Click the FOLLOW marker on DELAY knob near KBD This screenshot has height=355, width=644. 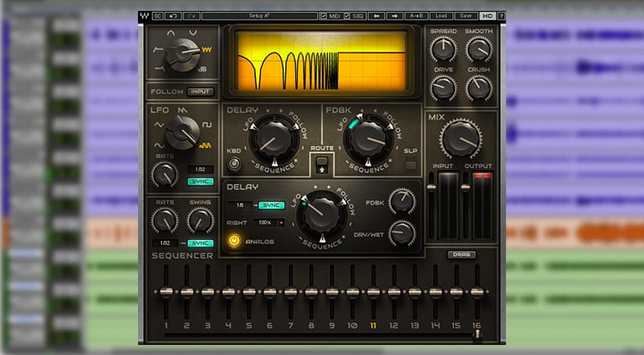pyautogui.click(x=296, y=128)
